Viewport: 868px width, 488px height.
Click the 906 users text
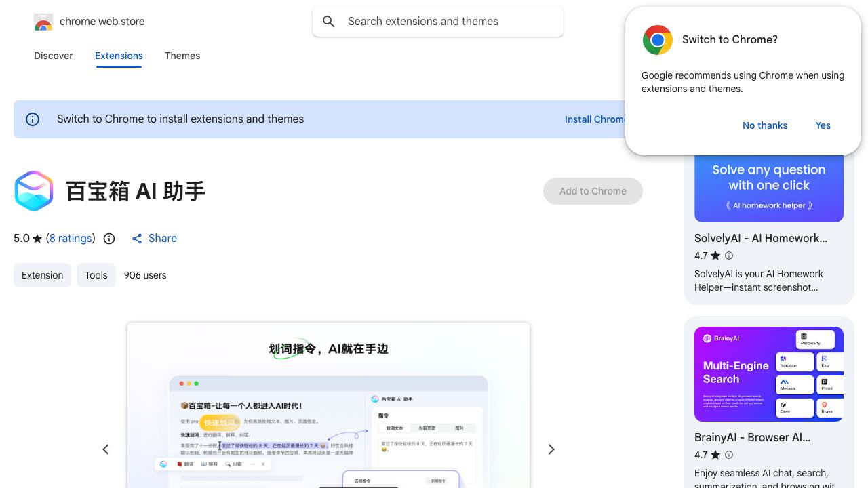coord(145,275)
